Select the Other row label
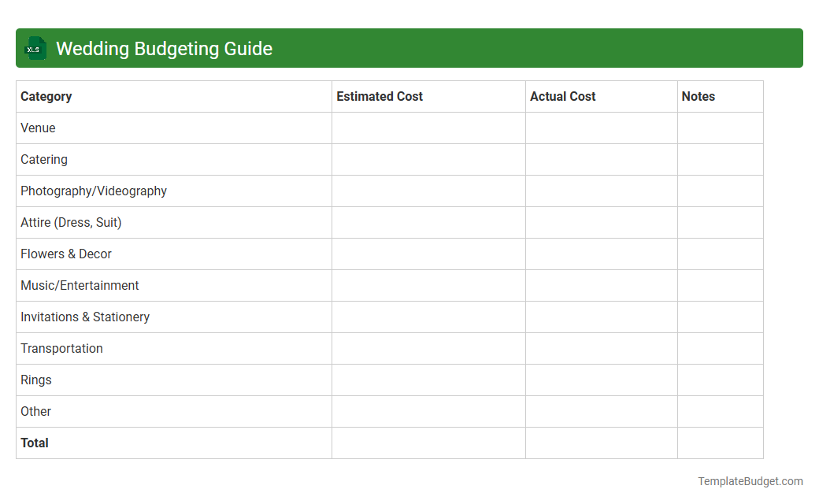This screenshot has width=819, height=504. point(35,411)
